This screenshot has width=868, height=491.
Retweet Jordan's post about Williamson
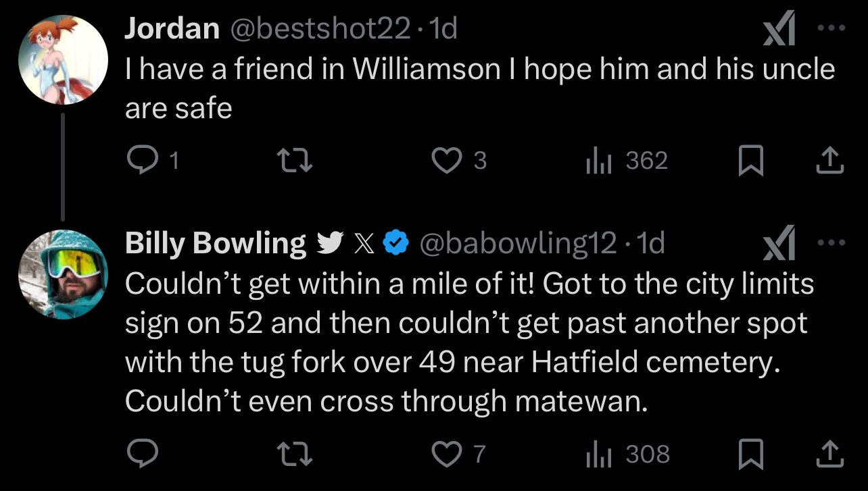295,161
